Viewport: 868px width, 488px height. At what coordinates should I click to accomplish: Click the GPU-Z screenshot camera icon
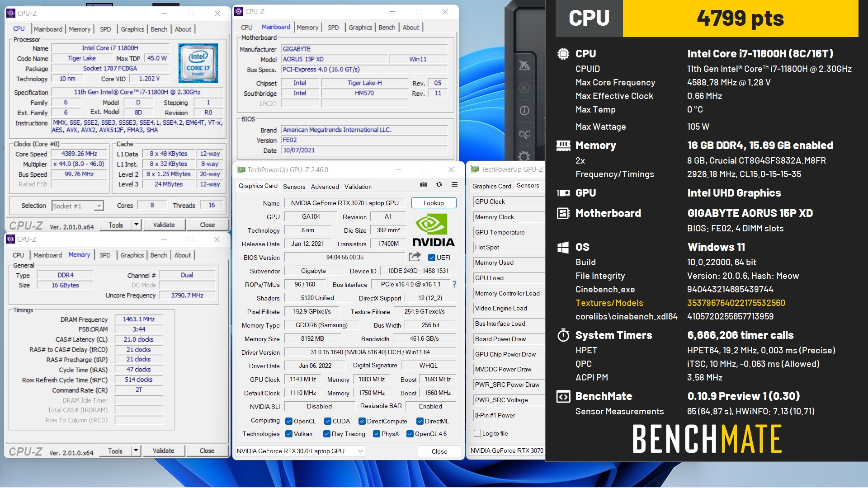[424, 185]
